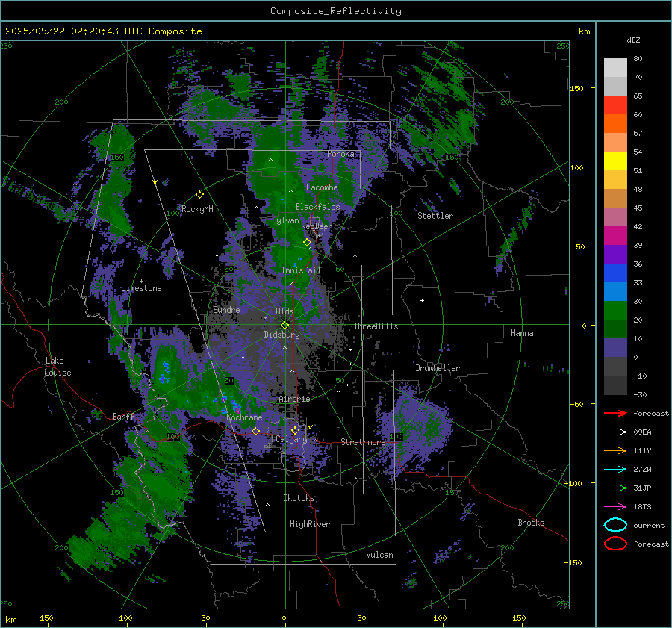Click the Strathmore label on the map
This screenshot has height=628, width=672.
363,442
